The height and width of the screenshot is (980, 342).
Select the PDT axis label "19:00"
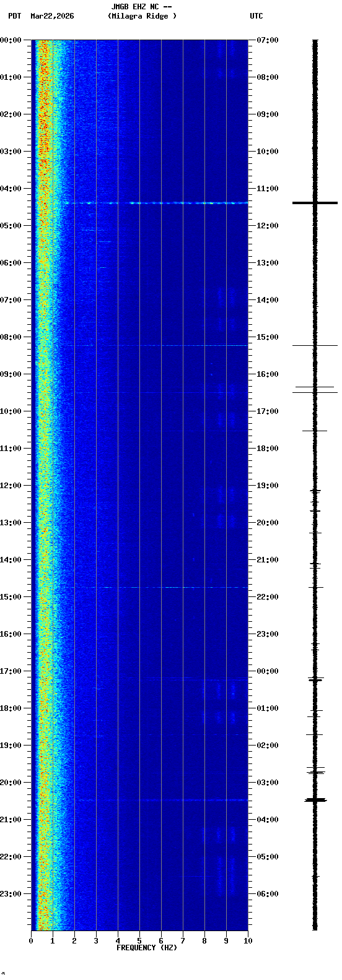click(x=11, y=746)
